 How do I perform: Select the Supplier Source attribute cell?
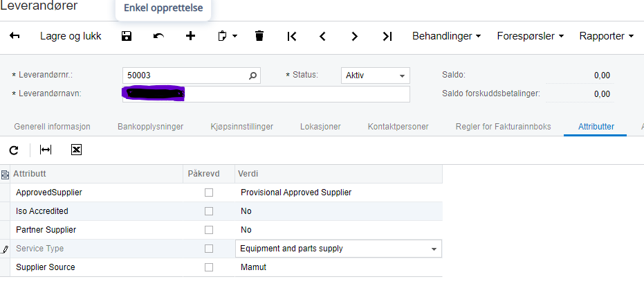tap(97, 267)
